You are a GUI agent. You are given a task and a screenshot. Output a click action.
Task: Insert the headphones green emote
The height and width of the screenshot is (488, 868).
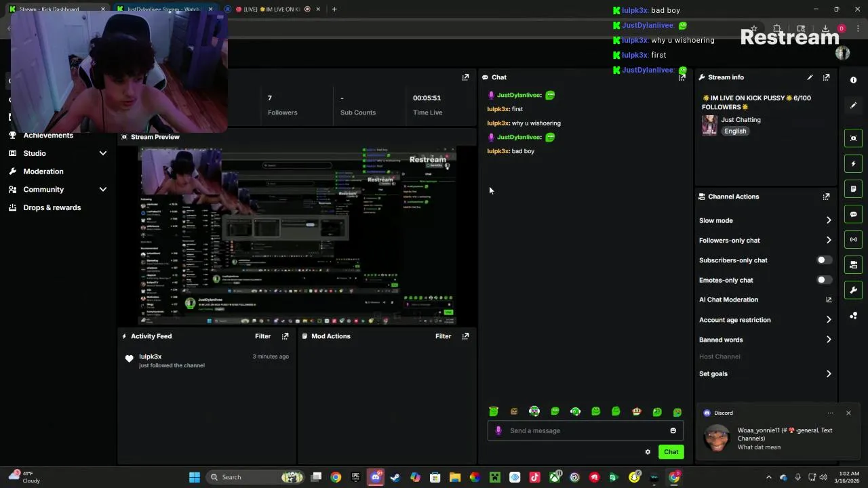click(575, 411)
